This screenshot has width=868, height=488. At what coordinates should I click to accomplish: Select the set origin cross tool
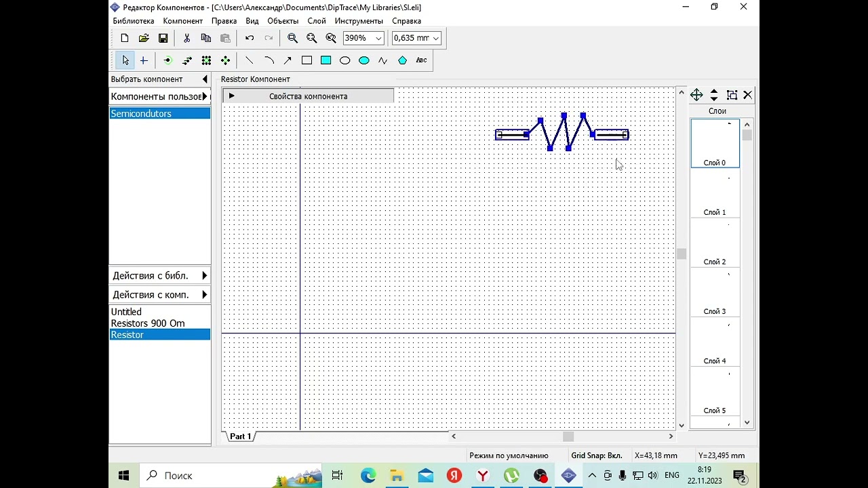144,60
